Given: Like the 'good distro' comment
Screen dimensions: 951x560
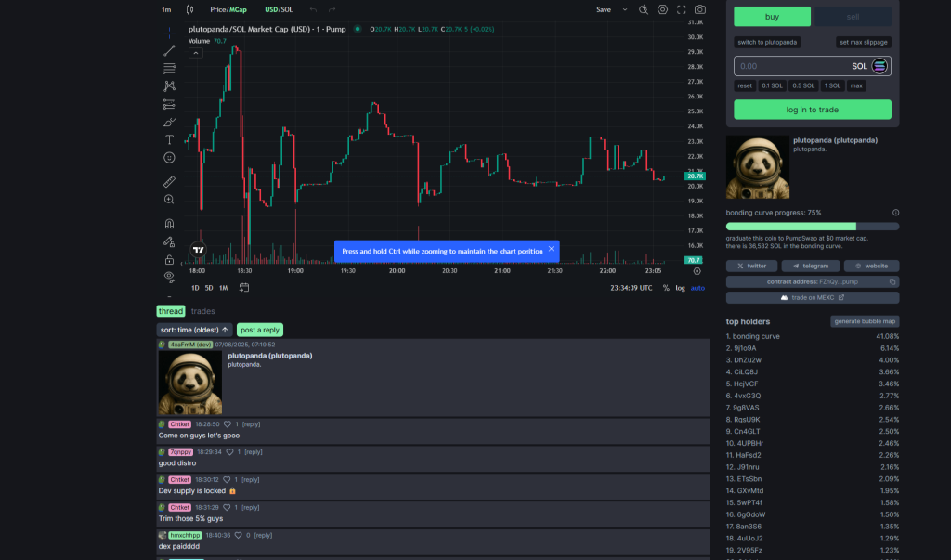Looking at the screenshot, I should click(x=230, y=452).
